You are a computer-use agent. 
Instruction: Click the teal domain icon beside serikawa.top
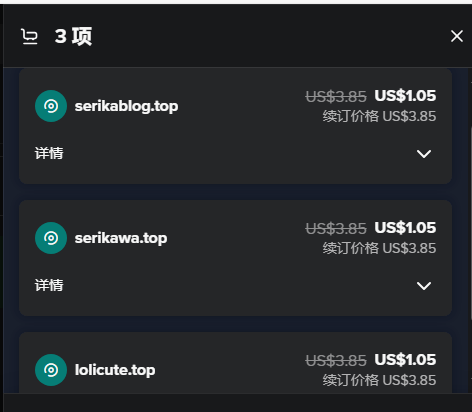click(x=51, y=238)
